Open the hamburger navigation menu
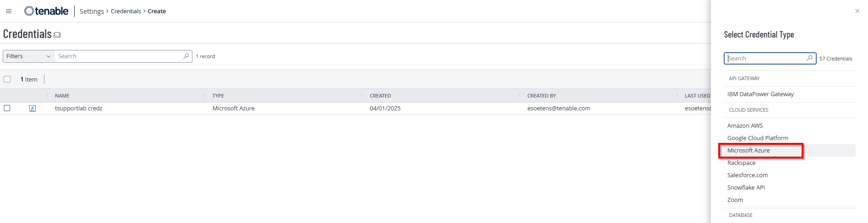The height and width of the screenshot is (223, 868). 9,11
